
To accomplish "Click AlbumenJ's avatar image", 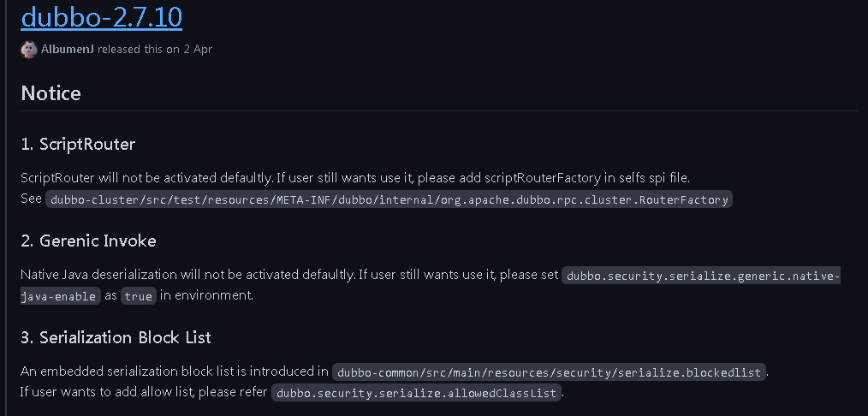I will (x=29, y=50).
